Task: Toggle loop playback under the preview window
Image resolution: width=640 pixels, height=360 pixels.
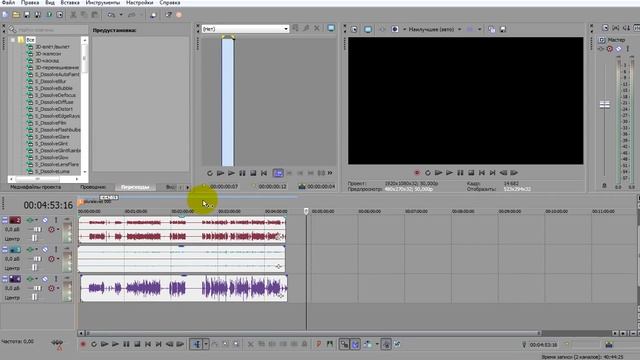Action: [x=428, y=173]
